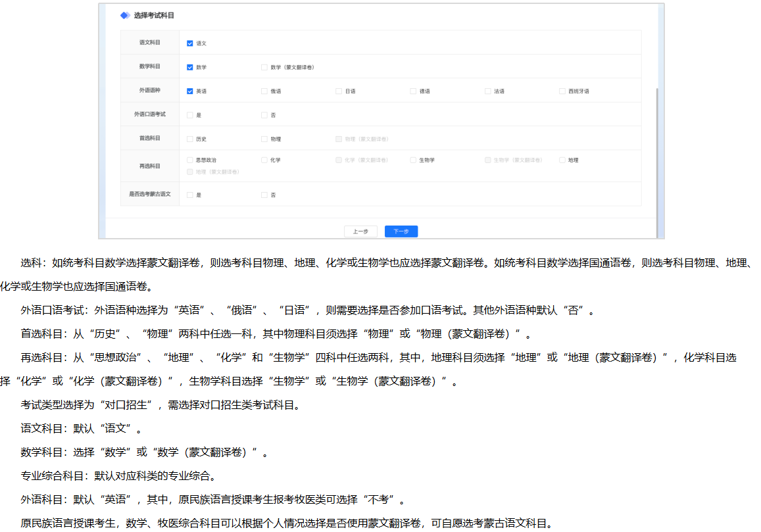Click the blue diamond icon beside 选择考试科目
The width and height of the screenshot is (761, 532).
tap(125, 15)
